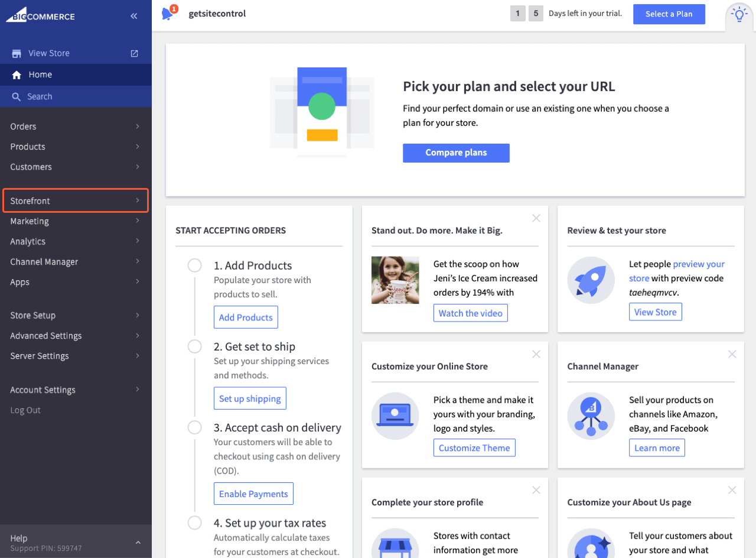Expand the Channel Manager sidebar menu
This screenshot has width=756, height=558.
pyautogui.click(x=76, y=262)
